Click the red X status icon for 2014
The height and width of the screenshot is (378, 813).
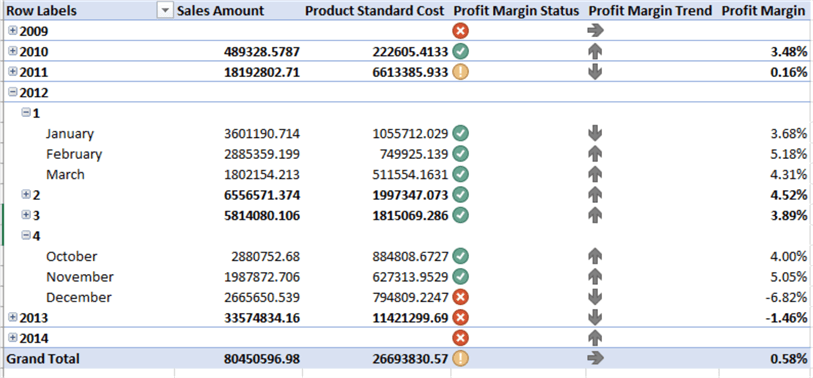pyautogui.click(x=460, y=338)
